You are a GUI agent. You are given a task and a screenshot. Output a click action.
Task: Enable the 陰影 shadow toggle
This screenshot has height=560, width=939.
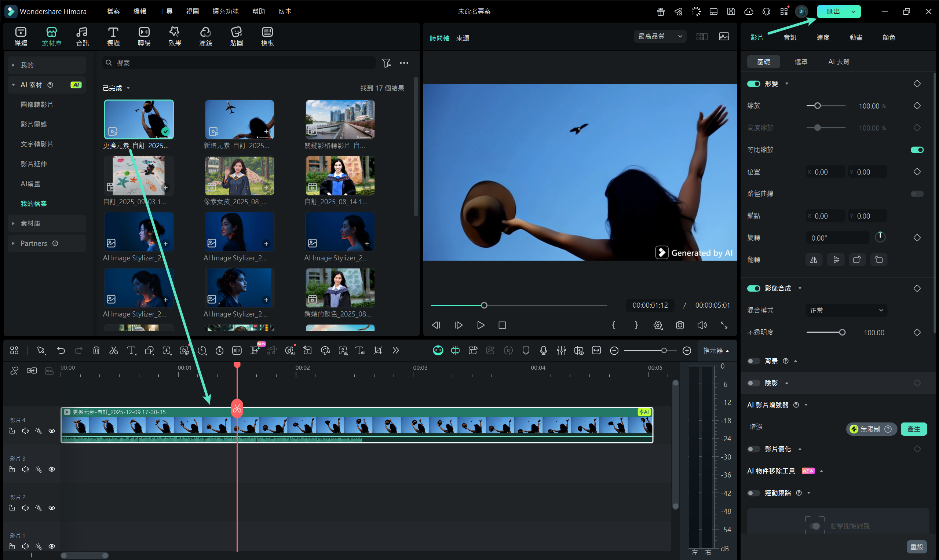[x=753, y=383]
